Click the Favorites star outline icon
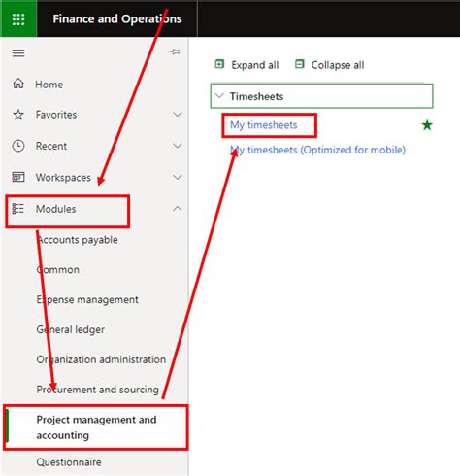The width and height of the screenshot is (460, 476). tap(18, 115)
